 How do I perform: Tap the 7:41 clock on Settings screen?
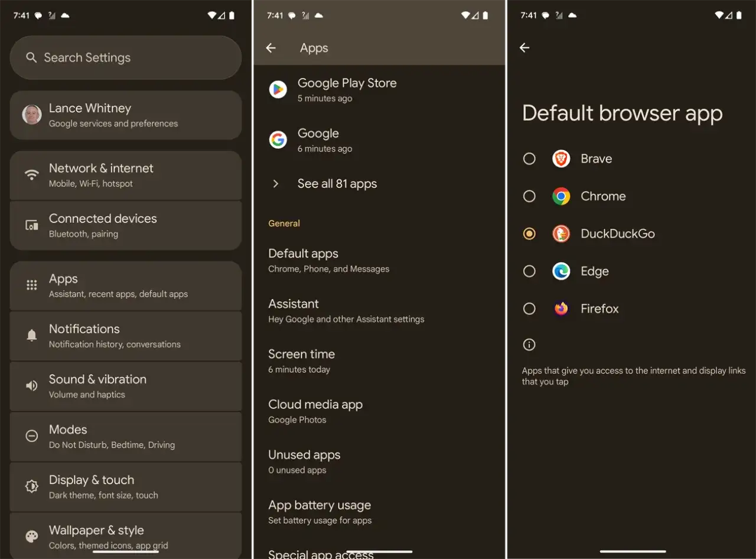point(21,15)
